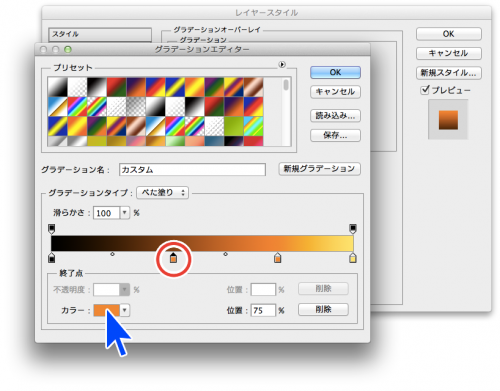Image resolution: width=500 pixels, height=391 pixels.
Task: Select the dark orange color stop under the bar
Action: [x=173, y=258]
